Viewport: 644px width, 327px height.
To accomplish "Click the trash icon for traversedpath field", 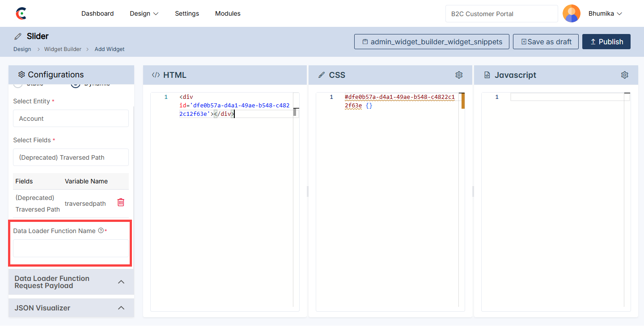I will point(121,203).
